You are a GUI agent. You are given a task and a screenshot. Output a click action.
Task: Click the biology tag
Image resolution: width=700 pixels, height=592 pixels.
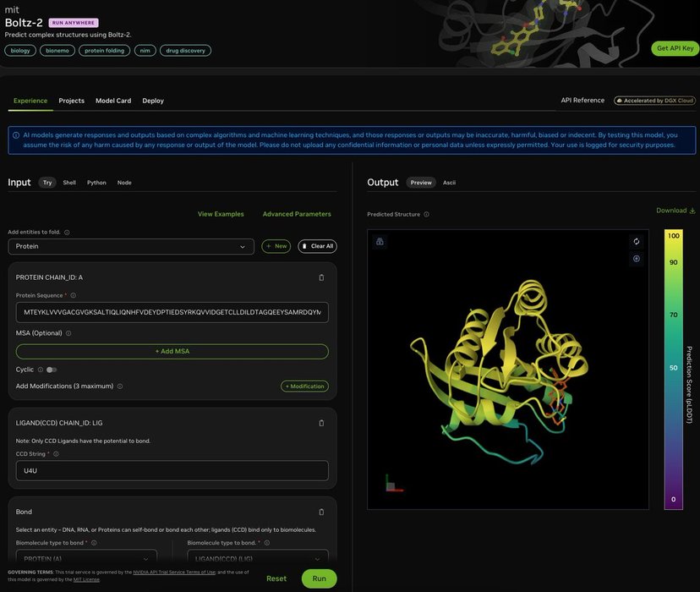point(20,51)
